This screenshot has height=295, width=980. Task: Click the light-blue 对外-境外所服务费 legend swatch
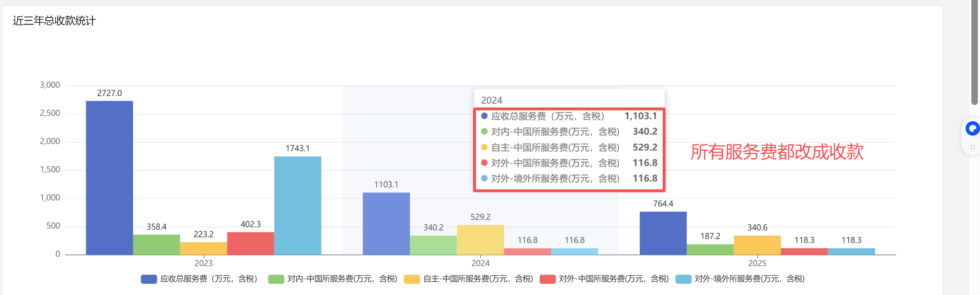pos(683,279)
